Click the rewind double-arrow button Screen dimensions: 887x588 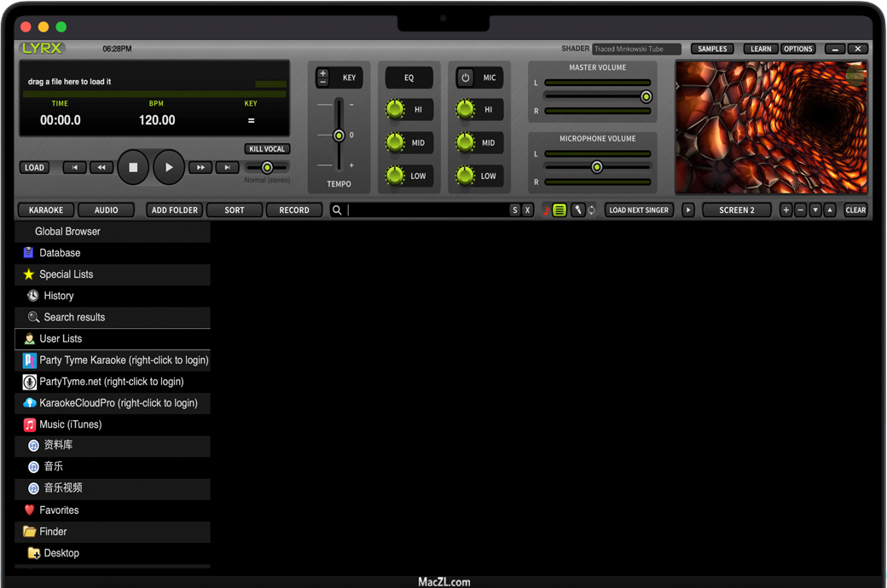click(x=101, y=168)
